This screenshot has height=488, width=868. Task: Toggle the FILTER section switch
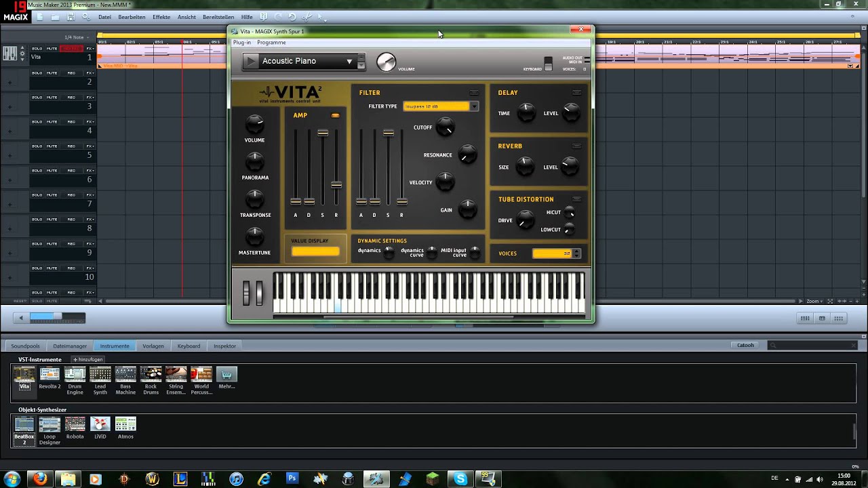[474, 93]
